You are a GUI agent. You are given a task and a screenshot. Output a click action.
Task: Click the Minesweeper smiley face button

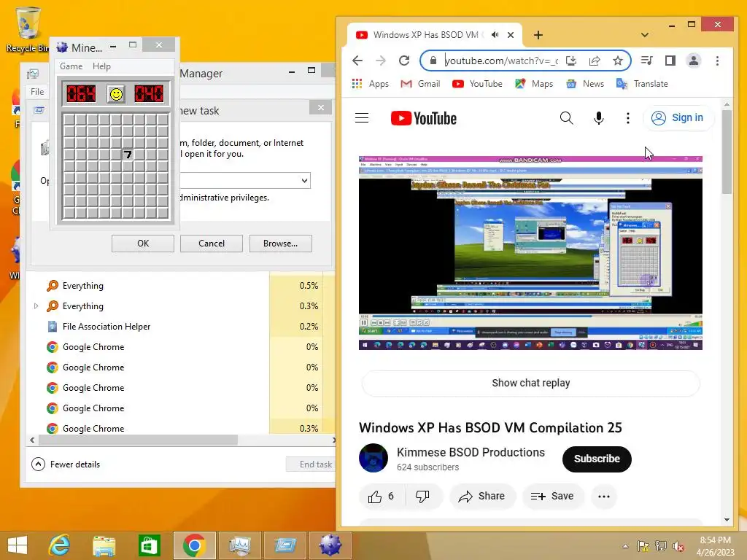point(116,94)
